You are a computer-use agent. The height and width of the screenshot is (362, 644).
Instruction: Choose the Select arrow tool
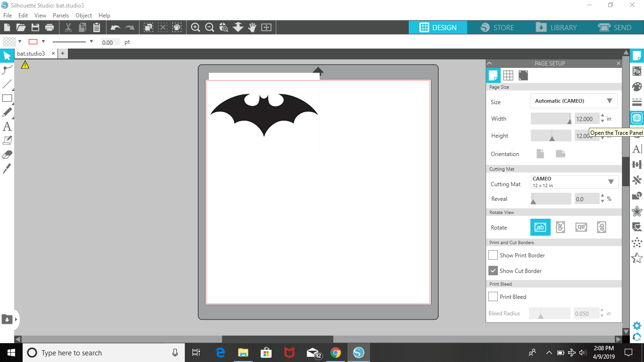[7, 56]
